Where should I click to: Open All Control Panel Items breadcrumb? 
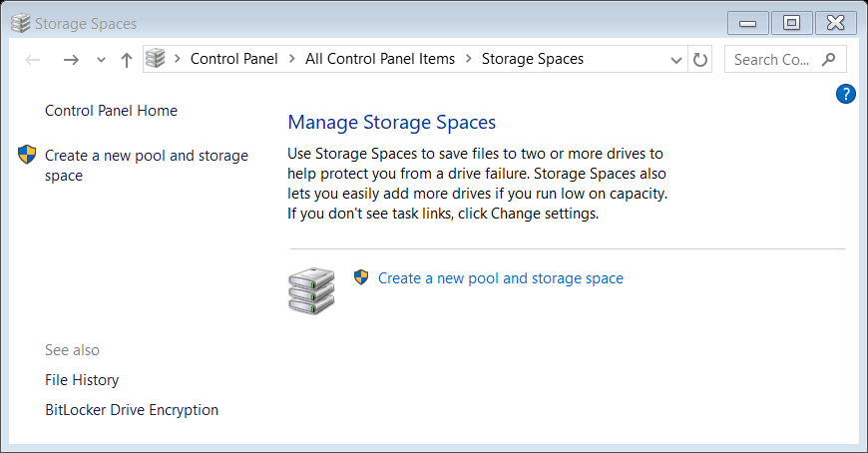380,59
